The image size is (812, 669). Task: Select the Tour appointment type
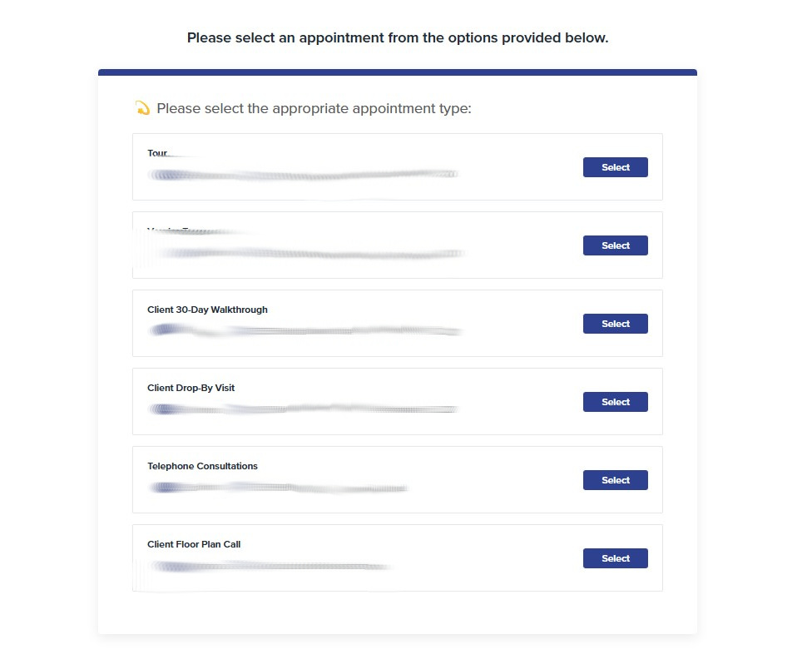point(615,167)
